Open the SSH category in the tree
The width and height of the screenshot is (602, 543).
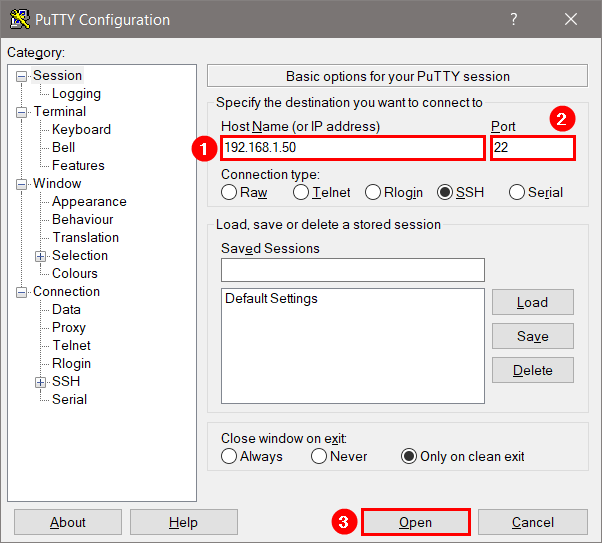(x=66, y=381)
